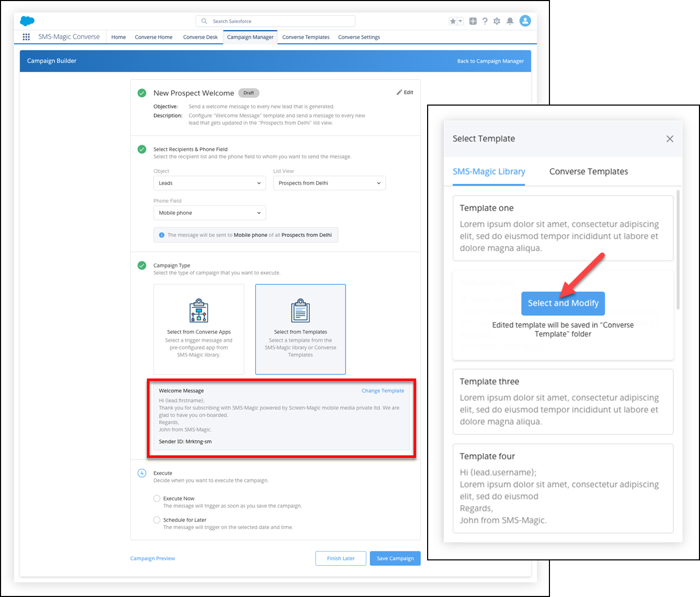Open the notifications bell icon
The image size is (700, 597).
click(510, 21)
